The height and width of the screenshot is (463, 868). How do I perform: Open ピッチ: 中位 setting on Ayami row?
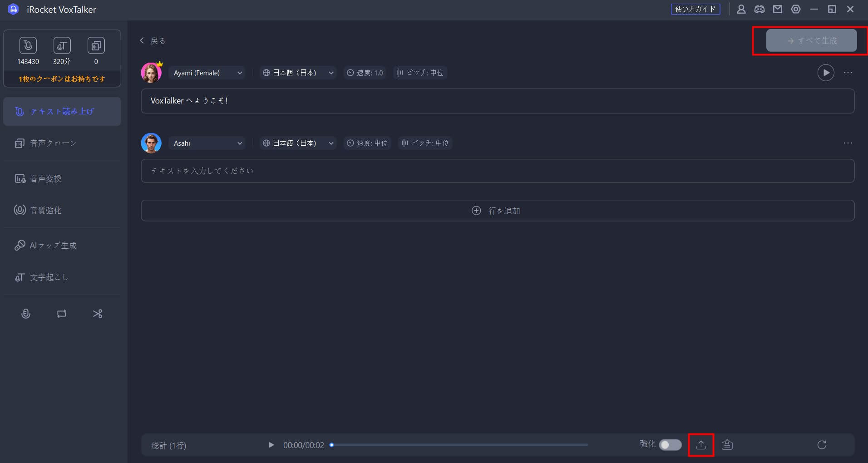coord(420,73)
